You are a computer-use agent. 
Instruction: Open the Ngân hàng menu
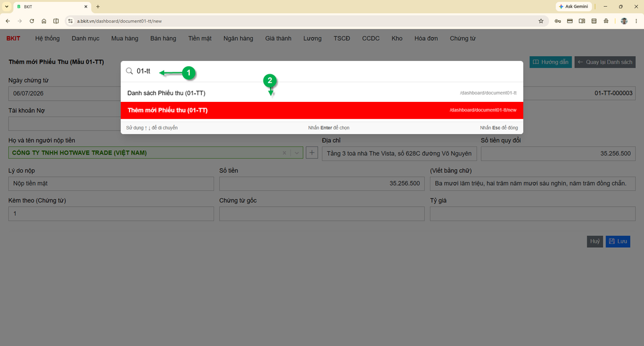pyautogui.click(x=238, y=38)
